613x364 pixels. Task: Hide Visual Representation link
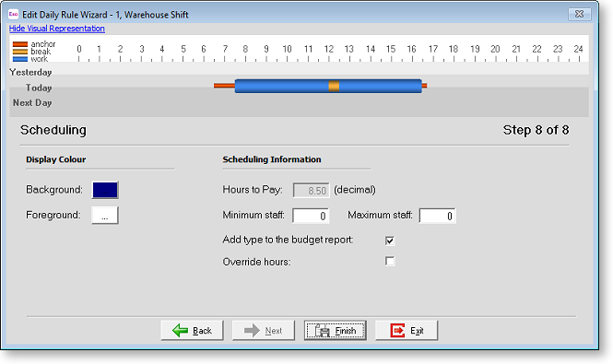click(56, 29)
